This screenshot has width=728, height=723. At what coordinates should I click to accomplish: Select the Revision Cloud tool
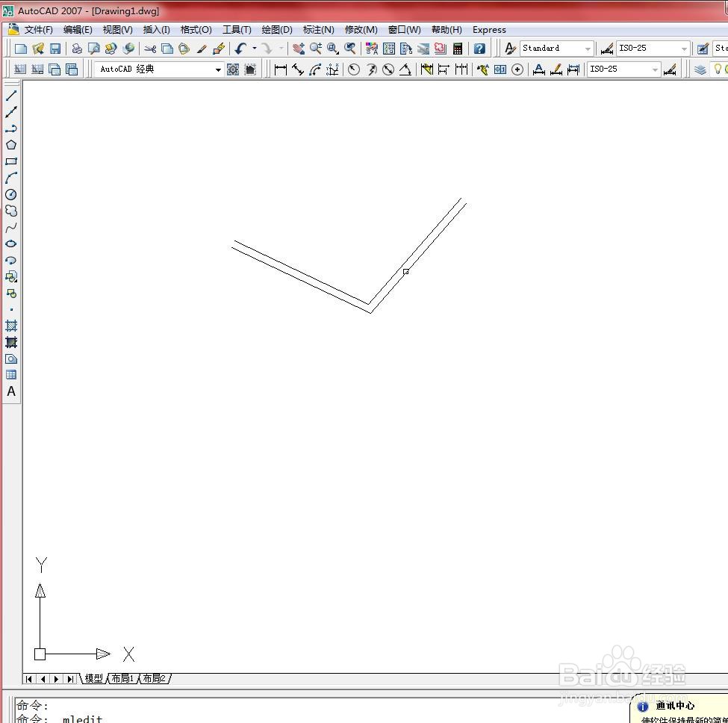[11, 211]
